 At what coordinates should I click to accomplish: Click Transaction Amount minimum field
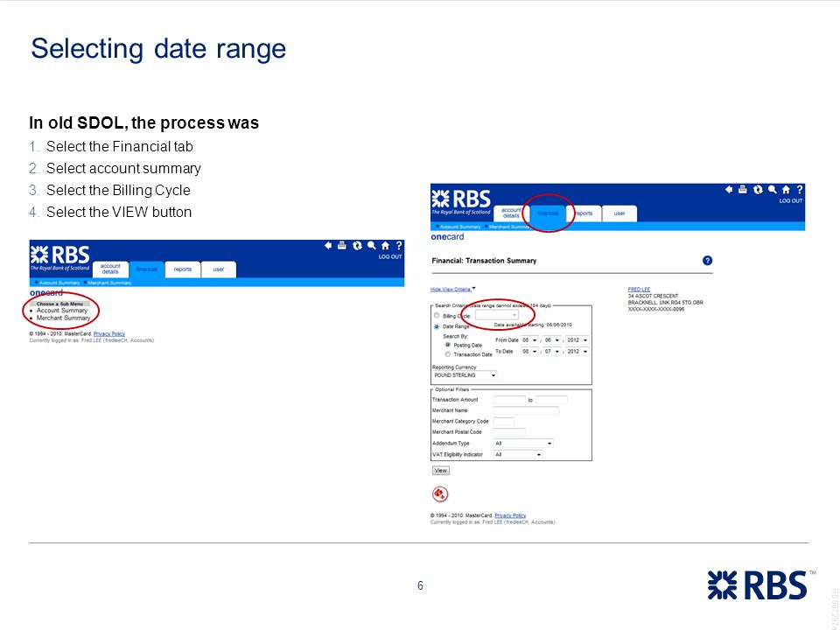509,400
